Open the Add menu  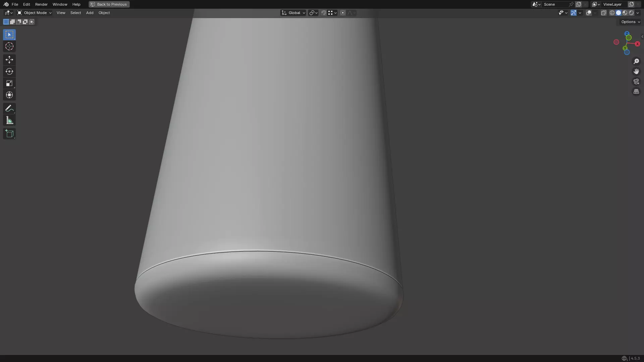point(90,13)
